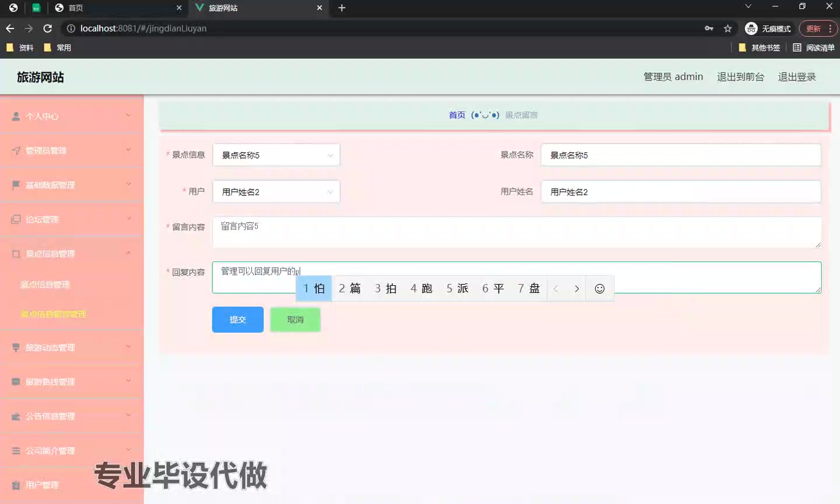Click the password key icon in address bar

click(709, 28)
